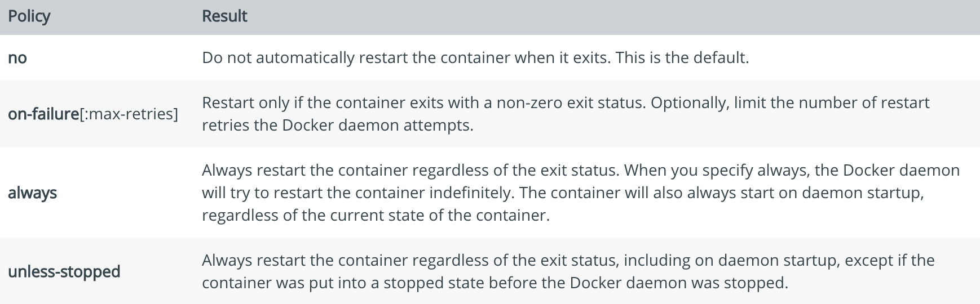Click the Policy column header
This screenshot has height=304, width=980.
point(29,16)
